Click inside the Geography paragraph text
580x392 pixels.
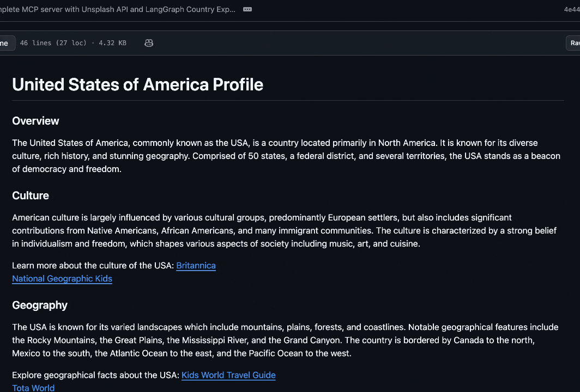click(x=273, y=340)
